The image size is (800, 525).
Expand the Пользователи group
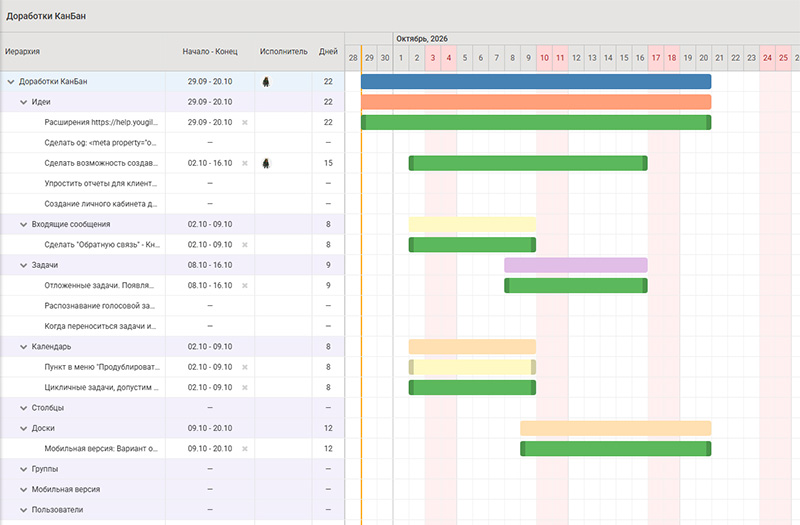(x=23, y=510)
